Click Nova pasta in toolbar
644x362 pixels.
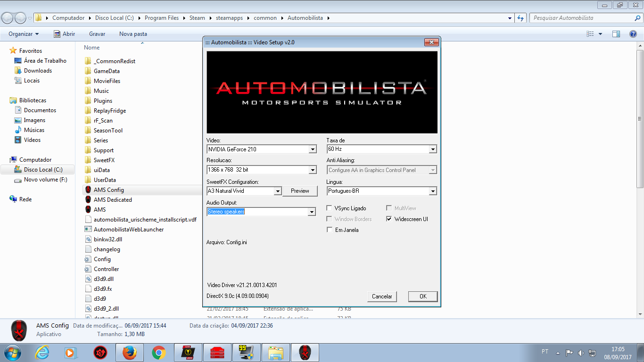(x=133, y=34)
